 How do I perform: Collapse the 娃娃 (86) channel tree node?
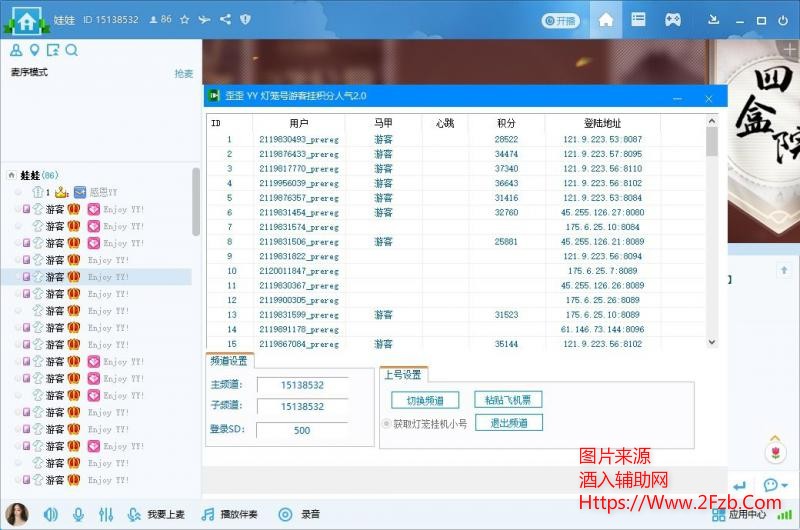[11, 175]
